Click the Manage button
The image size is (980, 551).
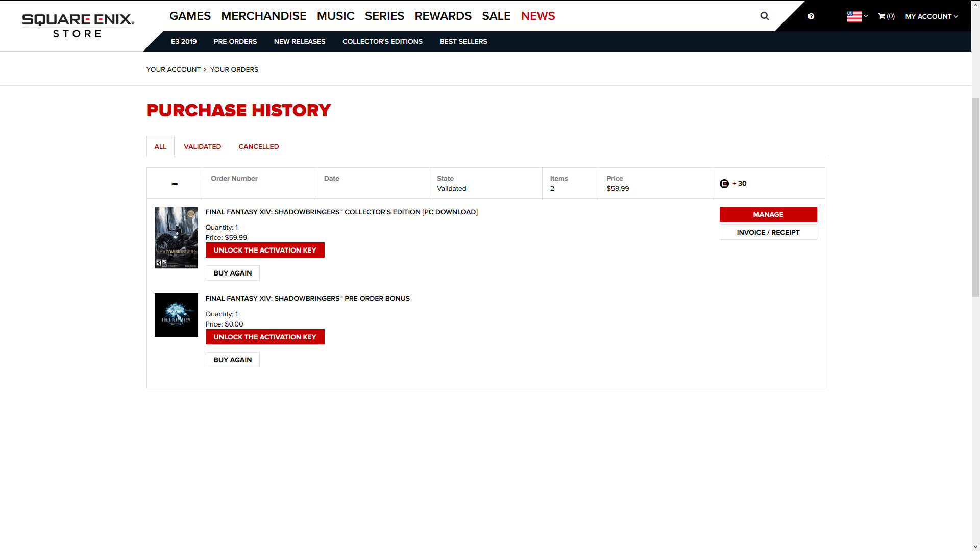pyautogui.click(x=768, y=214)
